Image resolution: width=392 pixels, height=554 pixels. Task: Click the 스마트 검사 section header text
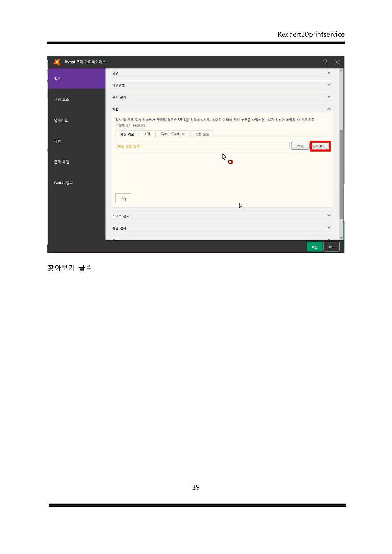121,216
